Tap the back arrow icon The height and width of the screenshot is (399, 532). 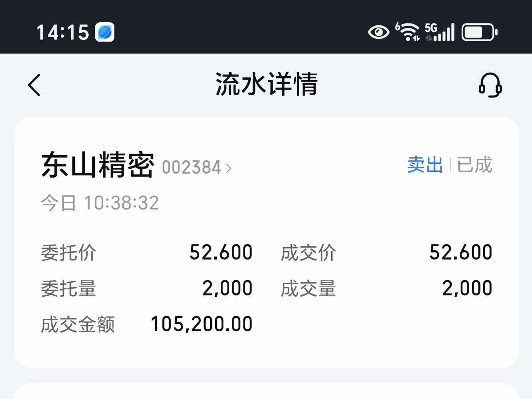(34, 85)
